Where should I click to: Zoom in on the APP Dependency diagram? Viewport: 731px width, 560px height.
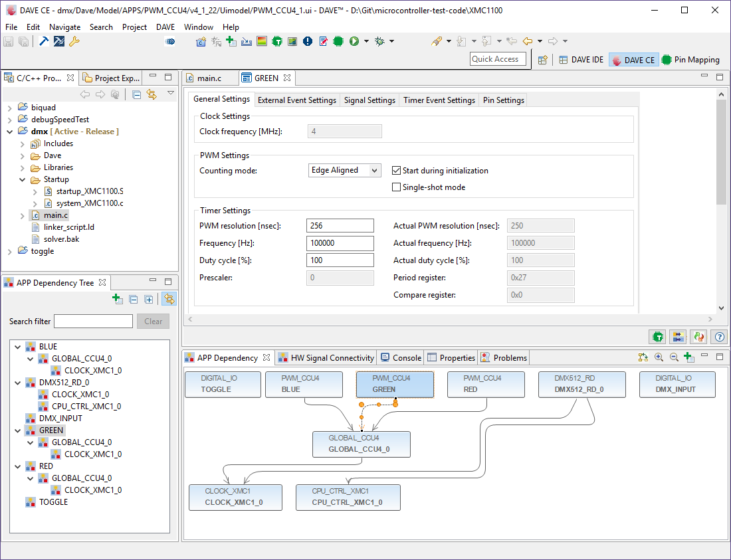coord(659,357)
